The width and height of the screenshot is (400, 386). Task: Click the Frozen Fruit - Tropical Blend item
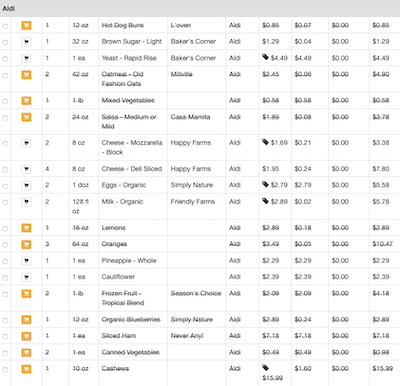click(x=123, y=298)
